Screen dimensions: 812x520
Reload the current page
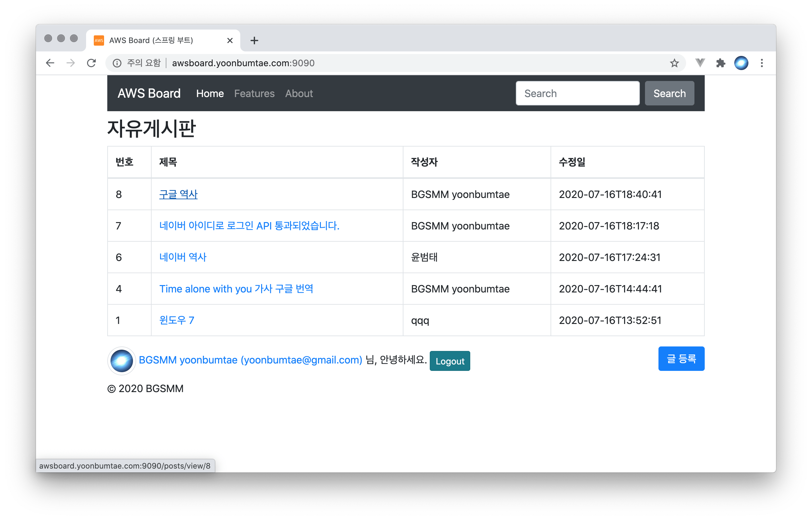point(92,63)
